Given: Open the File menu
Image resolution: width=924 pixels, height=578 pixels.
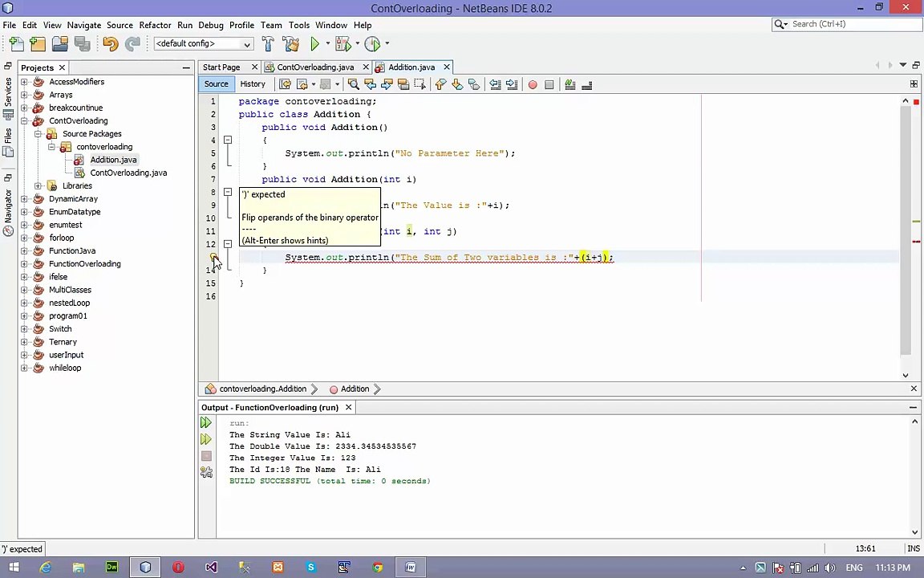Looking at the screenshot, I should click(x=10, y=26).
